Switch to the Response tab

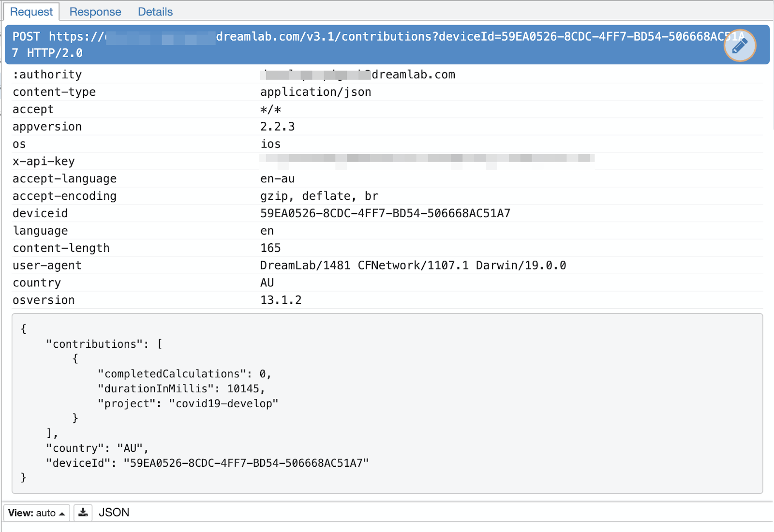point(95,12)
